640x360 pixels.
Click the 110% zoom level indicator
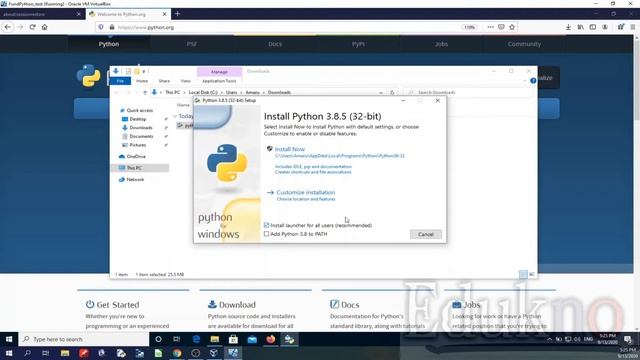tap(469, 27)
